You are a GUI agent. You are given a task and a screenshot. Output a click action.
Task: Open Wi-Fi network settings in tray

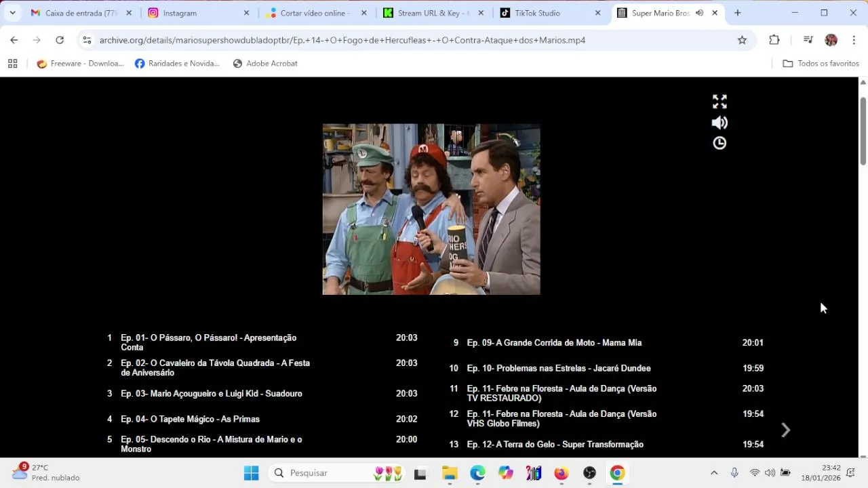755,473
